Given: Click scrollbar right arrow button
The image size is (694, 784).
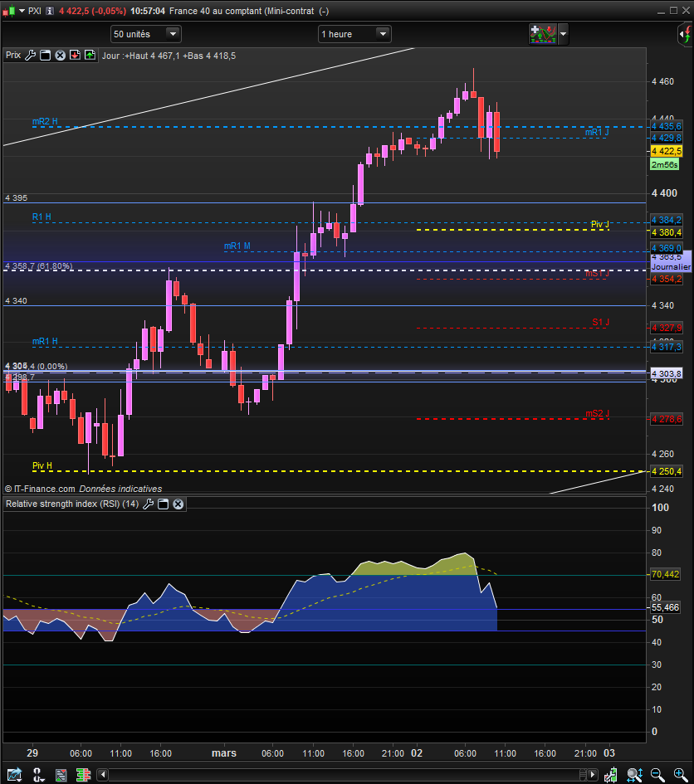Looking at the screenshot, I should pyautogui.click(x=593, y=775).
